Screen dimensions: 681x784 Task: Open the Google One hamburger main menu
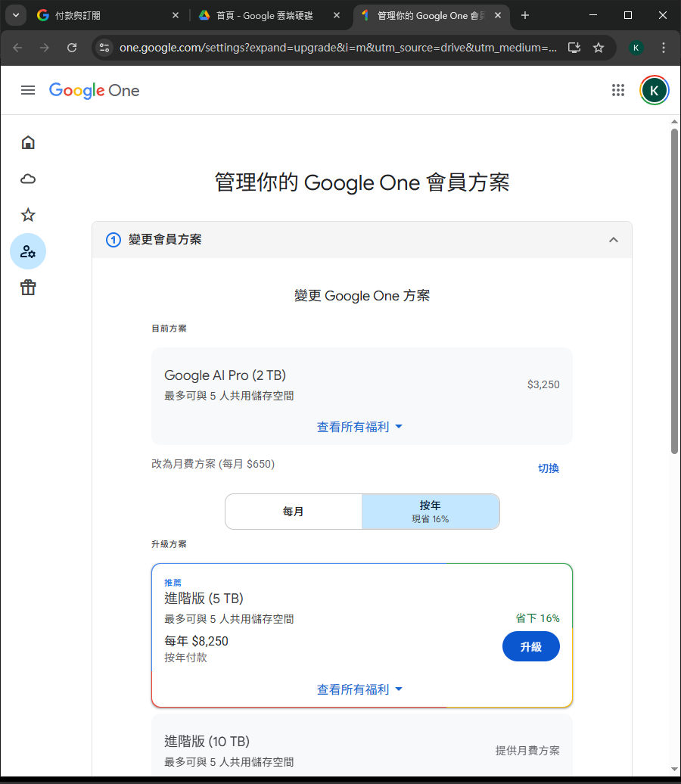coord(28,90)
